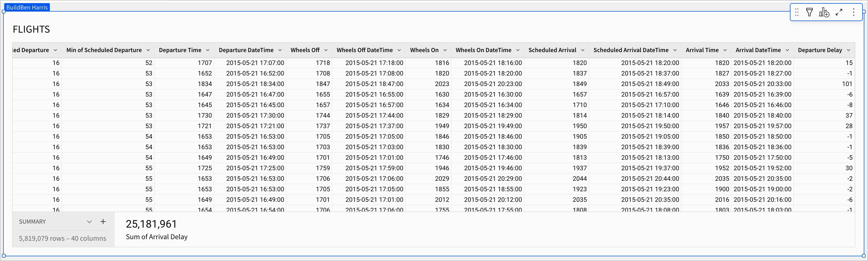Open Min of Scheduled Departure column menu
Screen dimensions: 868x261
pyautogui.click(x=148, y=50)
